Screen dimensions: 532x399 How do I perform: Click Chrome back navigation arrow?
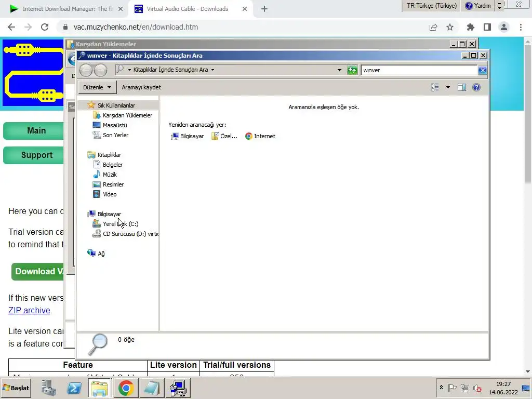(x=11, y=27)
